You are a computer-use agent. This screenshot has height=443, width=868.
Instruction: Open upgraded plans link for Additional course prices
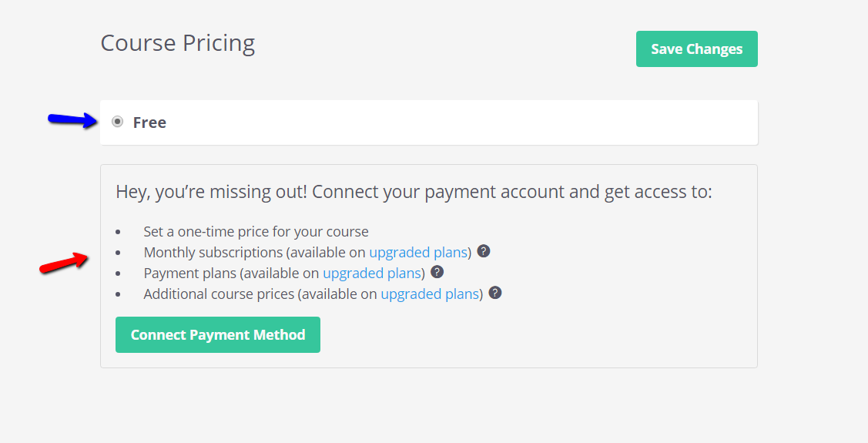tap(430, 294)
